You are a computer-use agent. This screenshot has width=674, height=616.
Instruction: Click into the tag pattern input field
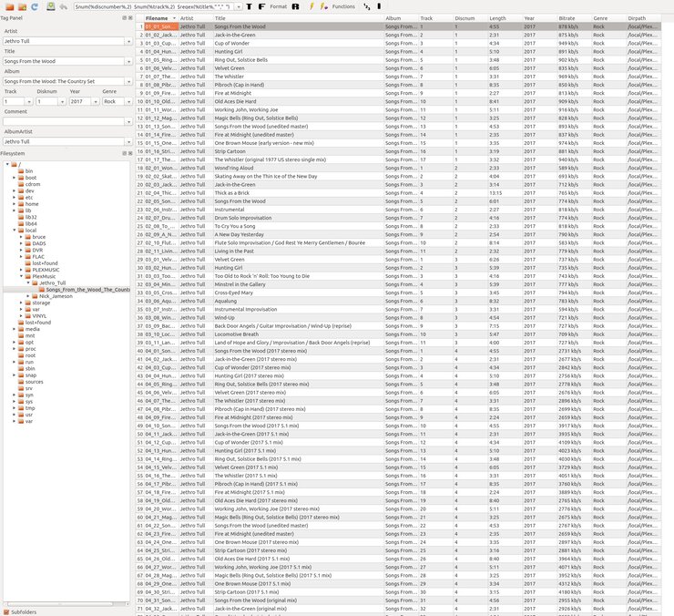coord(154,7)
